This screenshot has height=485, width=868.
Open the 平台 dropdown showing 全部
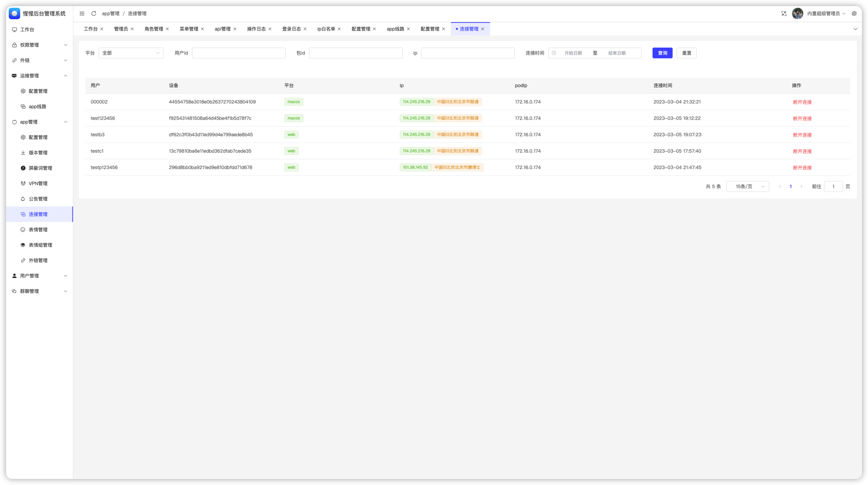[131, 53]
